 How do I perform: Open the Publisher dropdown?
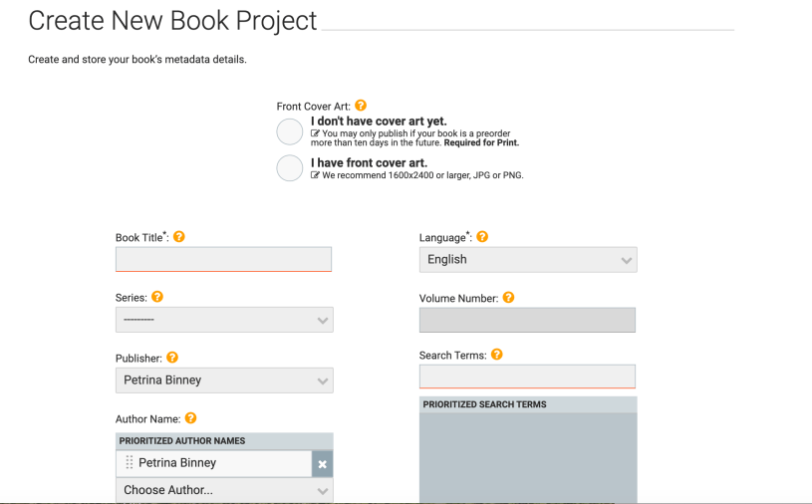pyautogui.click(x=224, y=380)
